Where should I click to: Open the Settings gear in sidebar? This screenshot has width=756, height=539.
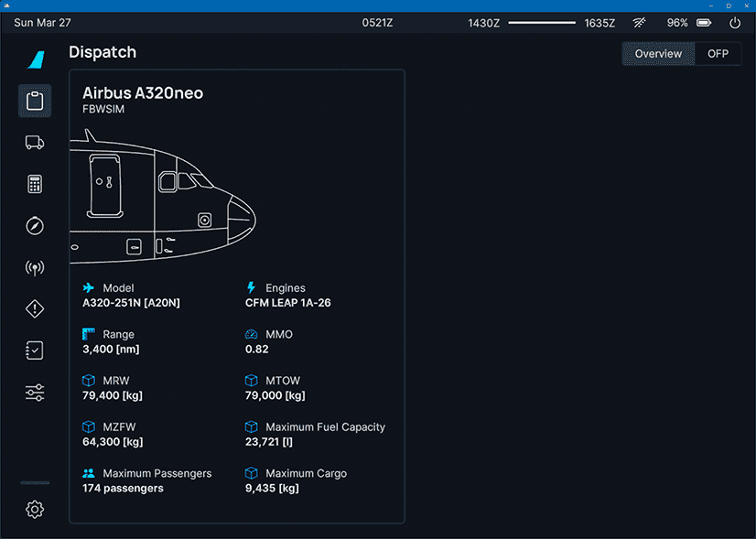(x=35, y=510)
